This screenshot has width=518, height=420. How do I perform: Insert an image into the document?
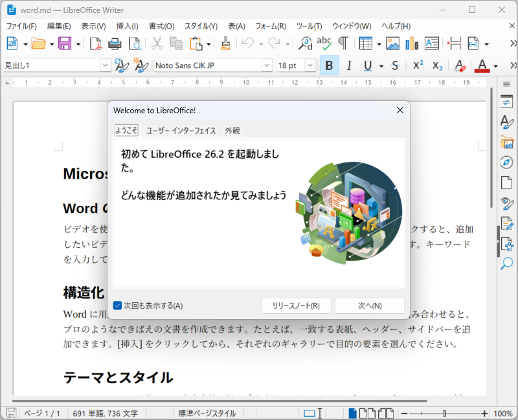(394, 44)
